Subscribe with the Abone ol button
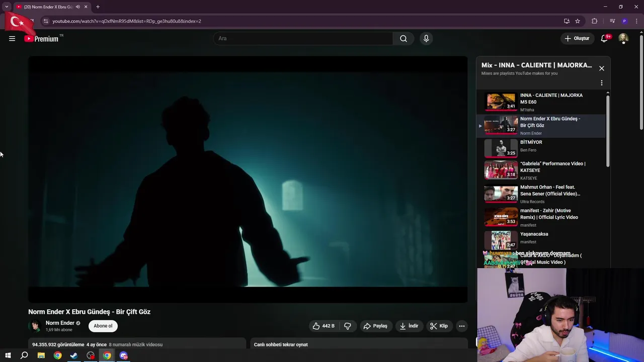The width and height of the screenshot is (644, 362). 103,326
